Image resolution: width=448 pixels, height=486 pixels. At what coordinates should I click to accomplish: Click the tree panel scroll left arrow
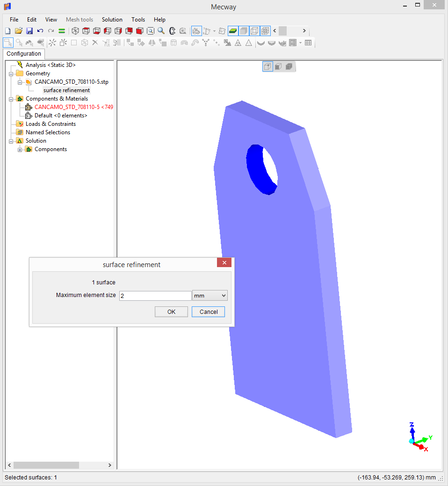(x=9, y=465)
